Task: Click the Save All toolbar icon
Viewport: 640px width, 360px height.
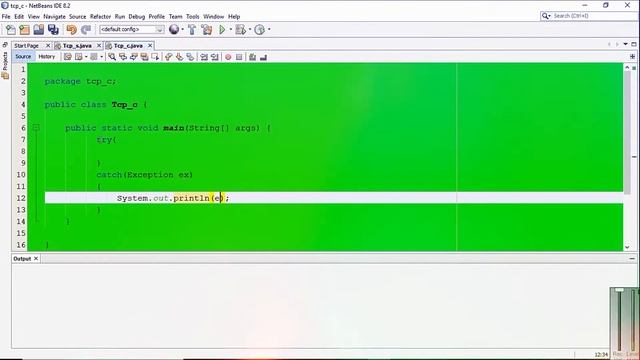Action: [x=53, y=29]
